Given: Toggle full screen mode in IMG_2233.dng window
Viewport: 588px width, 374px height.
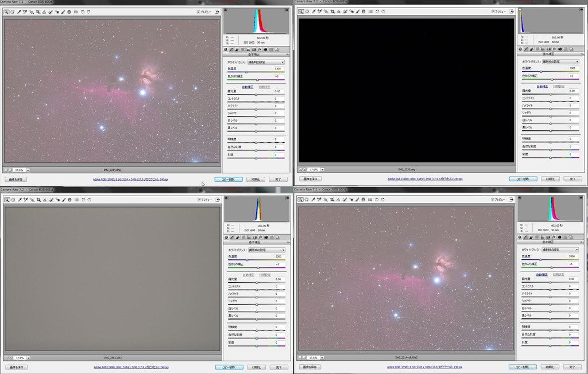Looking at the screenshot, I should pos(512,11).
